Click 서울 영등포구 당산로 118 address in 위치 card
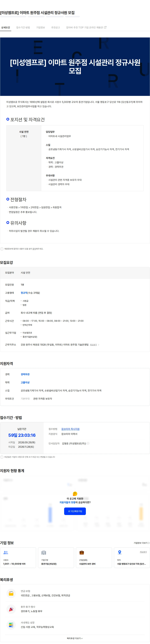This screenshot has height=644, width=150. tap(132, 564)
